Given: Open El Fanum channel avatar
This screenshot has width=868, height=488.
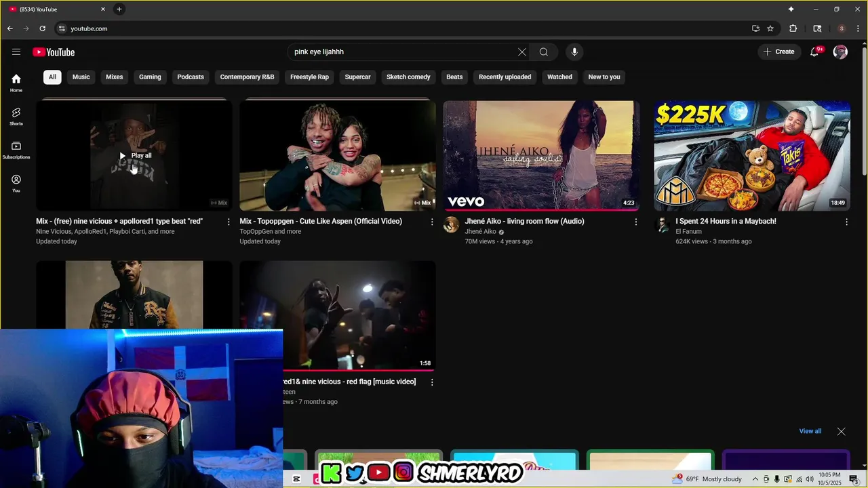Looking at the screenshot, I should pyautogui.click(x=662, y=225).
